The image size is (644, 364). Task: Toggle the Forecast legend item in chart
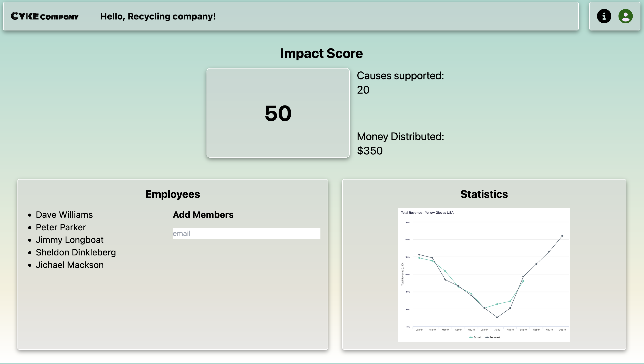[x=493, y=337]
